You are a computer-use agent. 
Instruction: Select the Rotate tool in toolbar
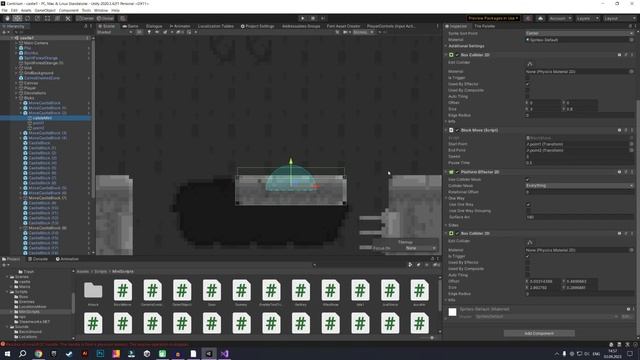[x=27, y=18]
